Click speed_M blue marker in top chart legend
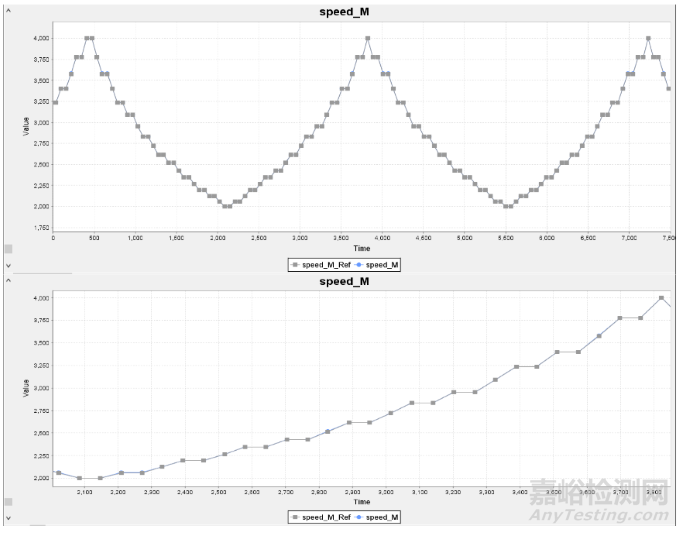This screenshot has height=533, width=680. coord(360,264)
